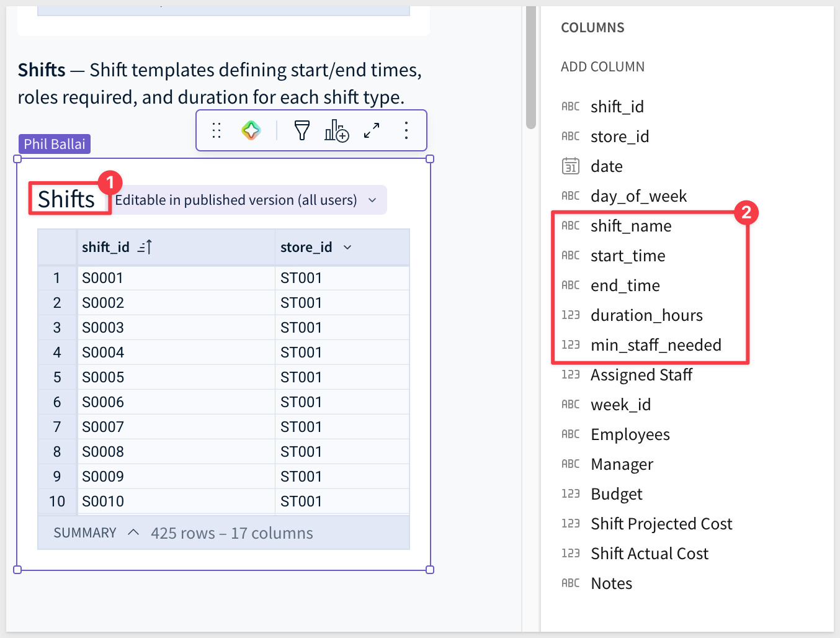
Task: Click the top-left table resize handle
Action: tap(17, 159)
